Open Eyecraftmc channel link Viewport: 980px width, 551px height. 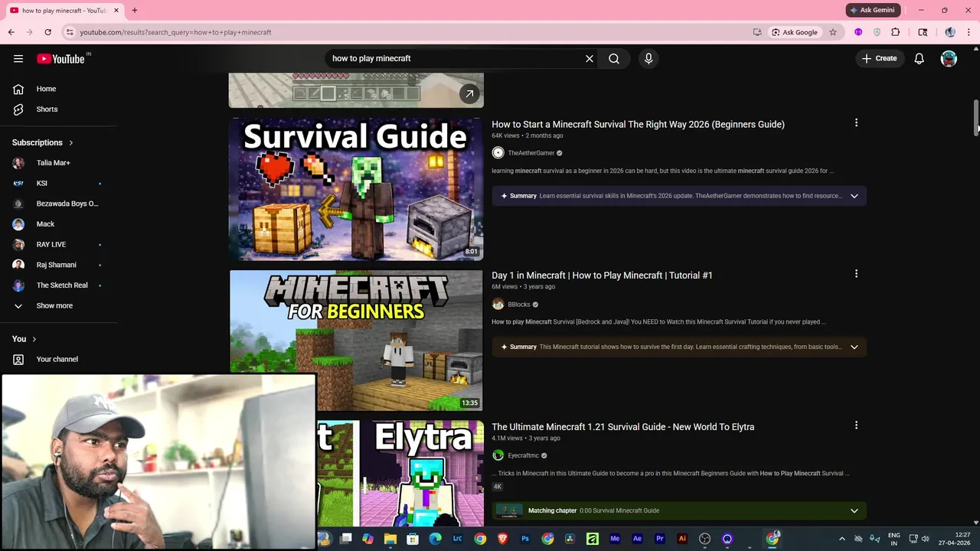coord(523,455)
